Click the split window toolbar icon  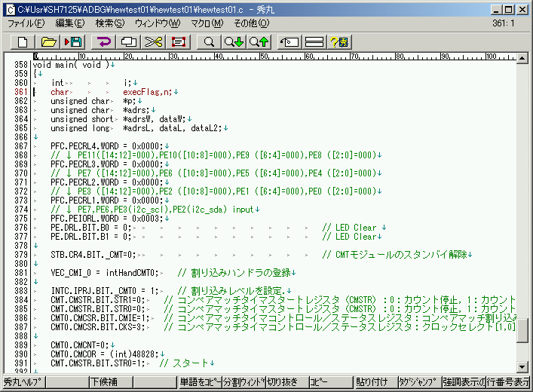(x=315, y=41)
